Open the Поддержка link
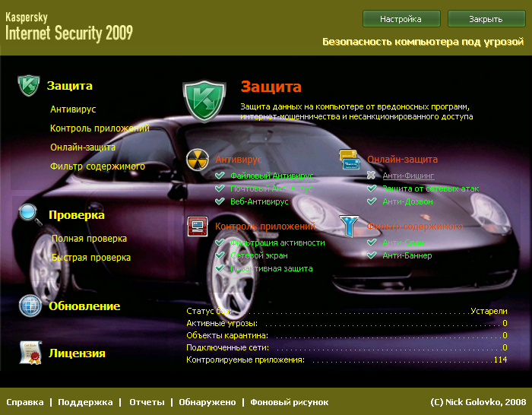This screenshot has height=415, width=532. [x=85, y=402]
